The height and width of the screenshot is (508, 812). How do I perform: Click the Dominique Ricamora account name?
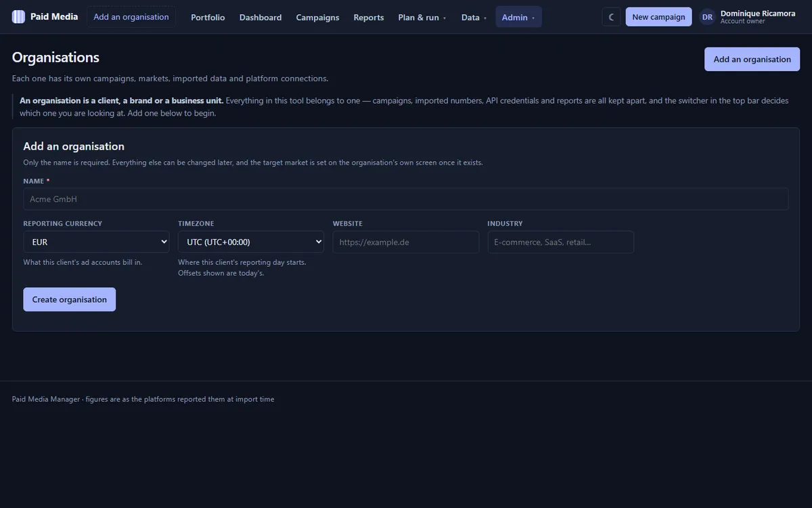pyautogui.click(x=758, y=13)
